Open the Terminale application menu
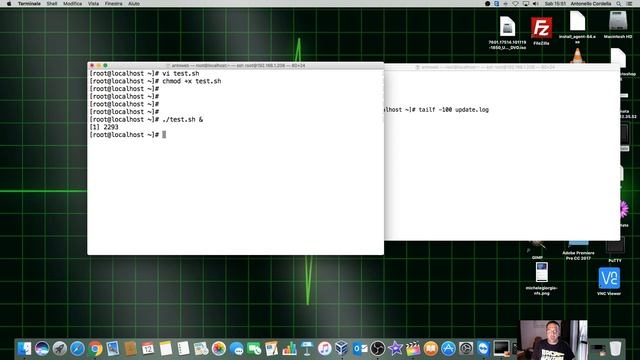The image size is (640, 360). click(29, 3)
